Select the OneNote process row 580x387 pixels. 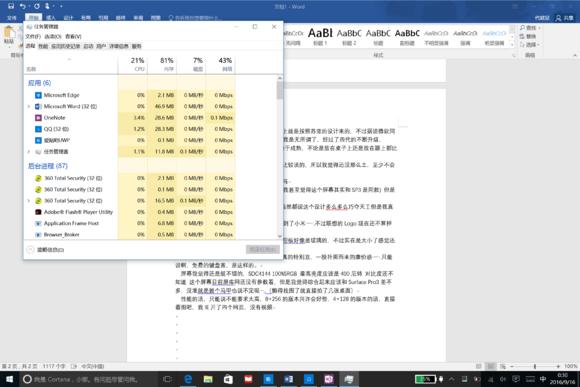pos(129,118)
